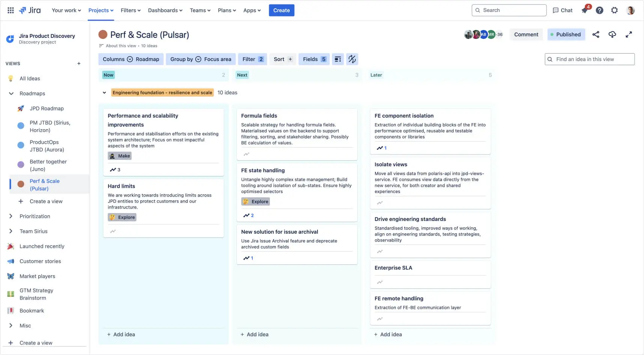
Task: Click the Make tag on Performance card
Action: tap(120, 156)
